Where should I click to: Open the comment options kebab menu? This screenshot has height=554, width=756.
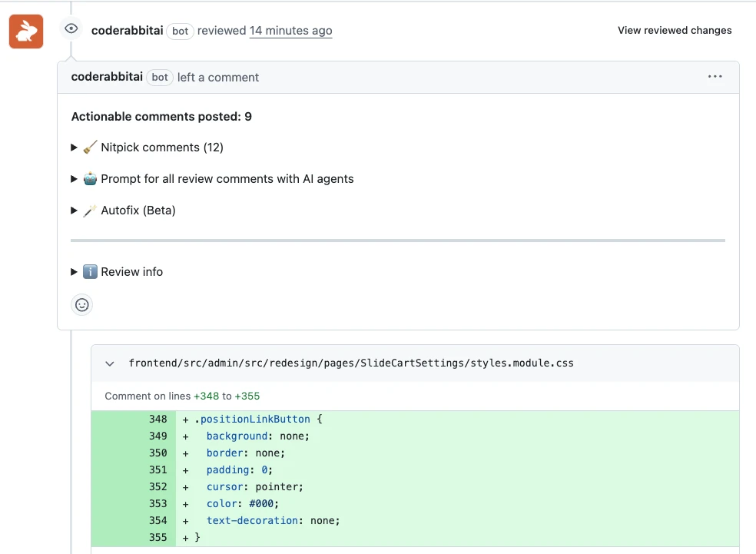click(715, 76)
